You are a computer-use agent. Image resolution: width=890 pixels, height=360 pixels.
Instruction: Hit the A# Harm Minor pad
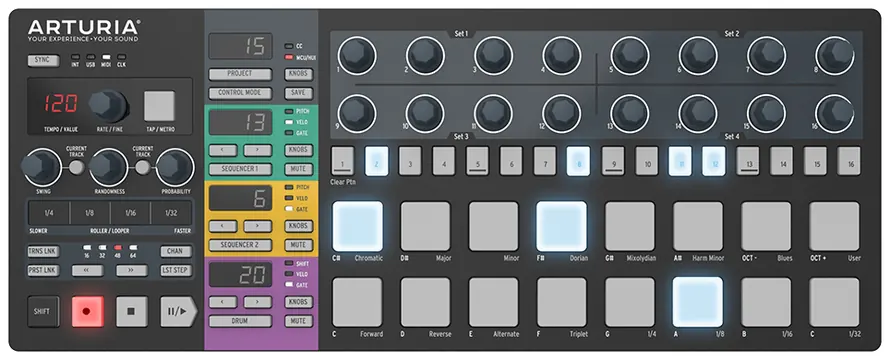[698, 226]
